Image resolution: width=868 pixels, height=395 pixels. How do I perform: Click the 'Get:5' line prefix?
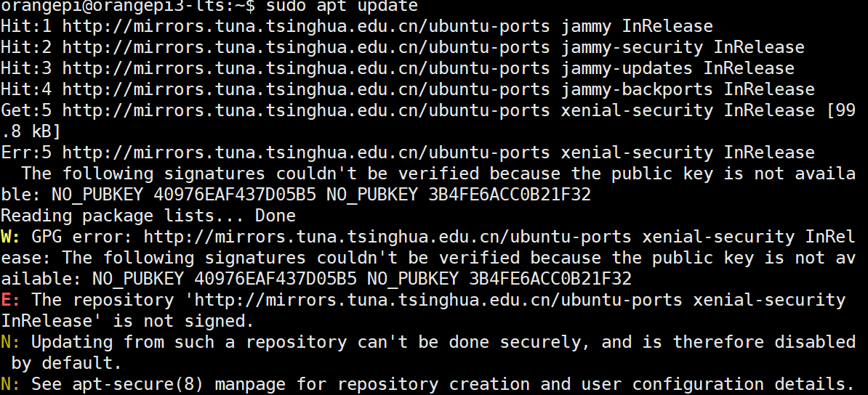pos(26,110)
